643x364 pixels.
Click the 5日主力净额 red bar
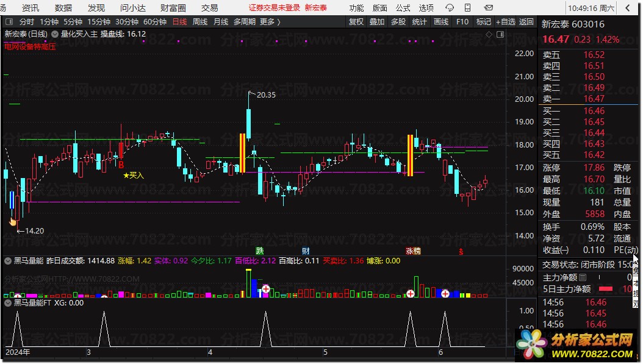[x=606, y=289]
